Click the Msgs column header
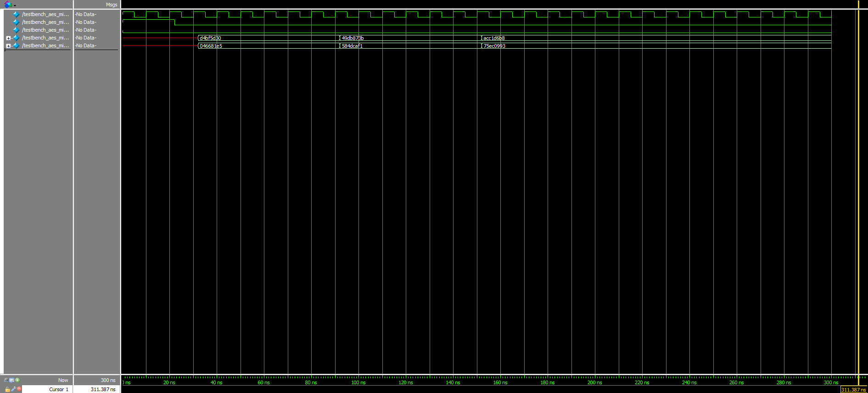The height and width of the screenshot is (393, 868). click(111, 5)
